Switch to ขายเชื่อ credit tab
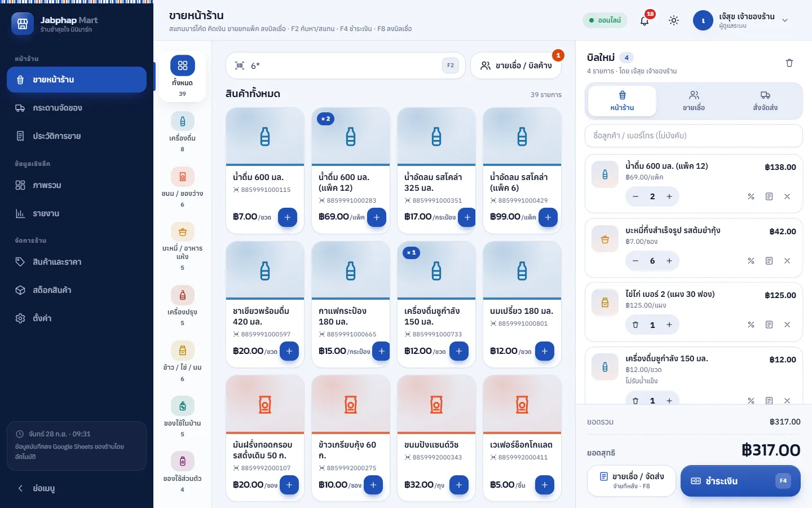This screenshot has height=508, width=812. click(694, 101)
